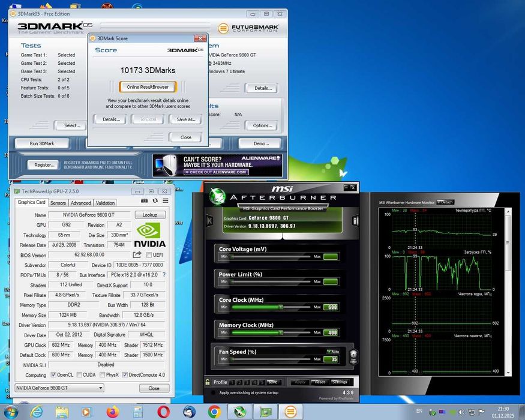Switch to MSI Afterburner taskbar button
Viewport: 525px width, 420px height.
(x=240, y=412)
